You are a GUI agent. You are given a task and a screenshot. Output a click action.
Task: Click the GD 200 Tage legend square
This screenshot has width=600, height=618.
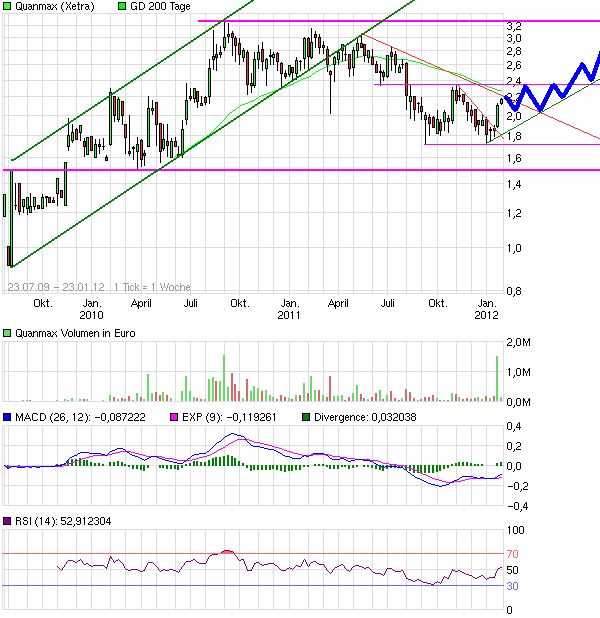coord(122,7)
